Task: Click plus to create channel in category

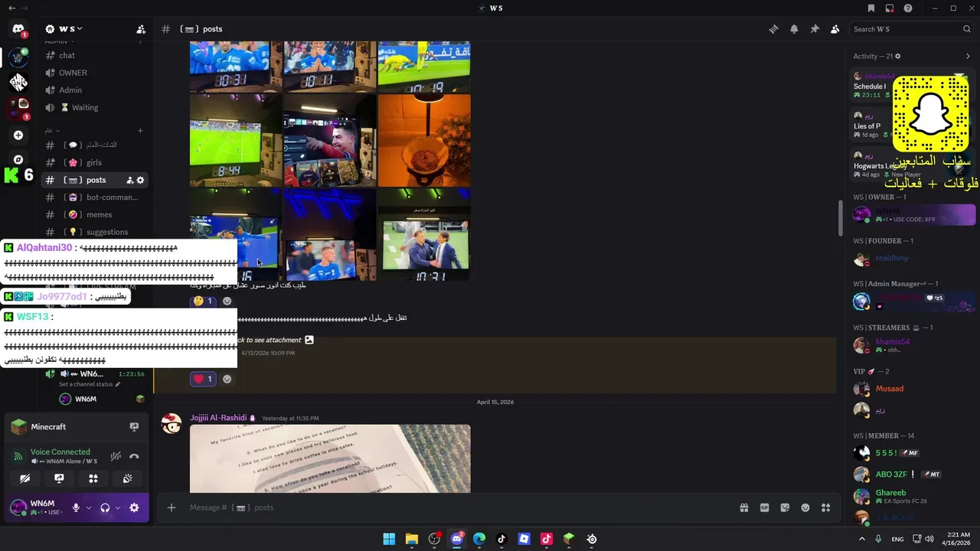Action: click(140, 131)
